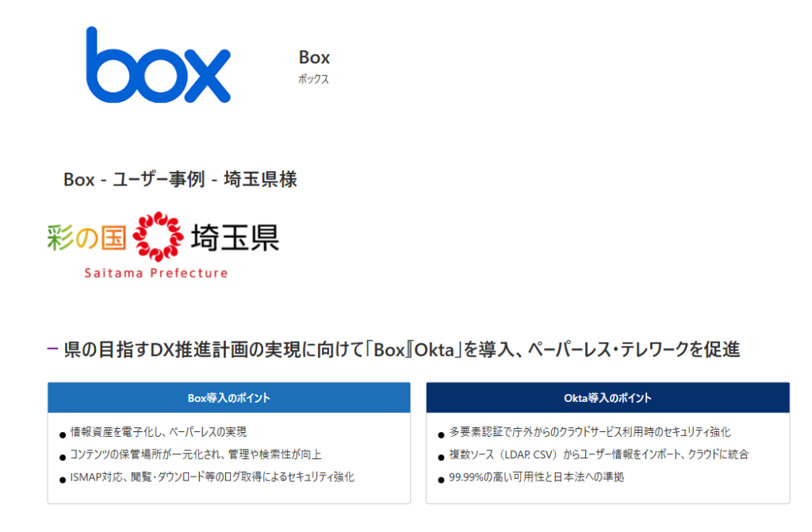Click the 埼玉県 black kanji logo text
The image size is (812, 532).
click(x=235, y=238)
